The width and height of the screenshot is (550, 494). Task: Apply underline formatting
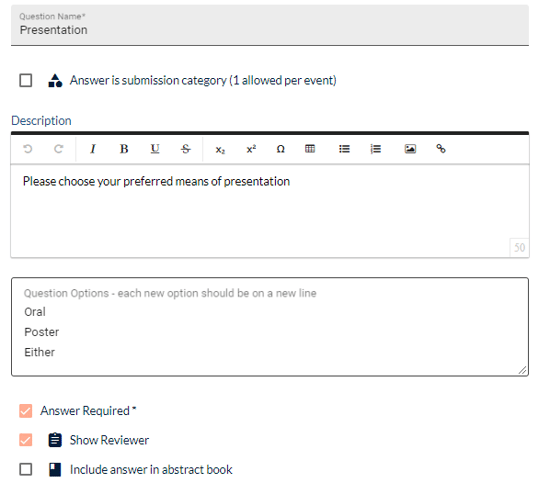pos(155,149)
